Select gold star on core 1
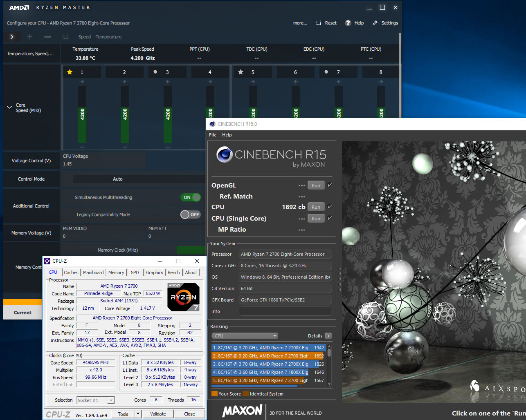Screen dimensions: 526x420 70,72
